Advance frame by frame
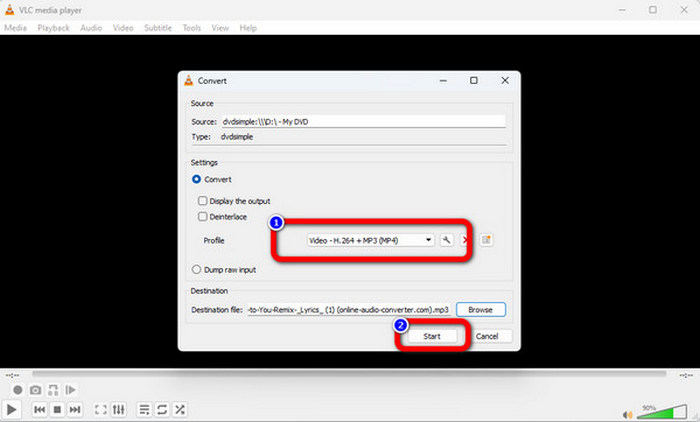This screenshot has height=422, width=700. [x=70, y=390]
